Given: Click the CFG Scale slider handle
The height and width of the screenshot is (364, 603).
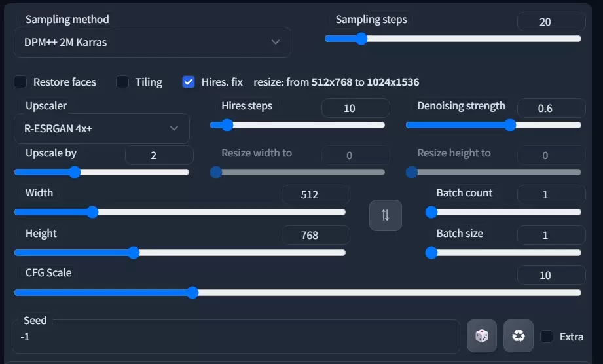Looking at the screenshot, I should click(x=192, y=293).
